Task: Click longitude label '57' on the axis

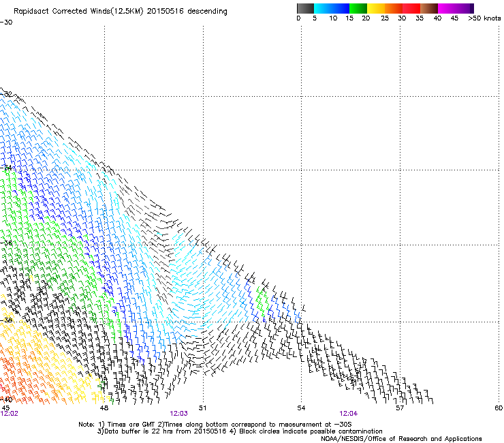Action: [x=400, y=408]
